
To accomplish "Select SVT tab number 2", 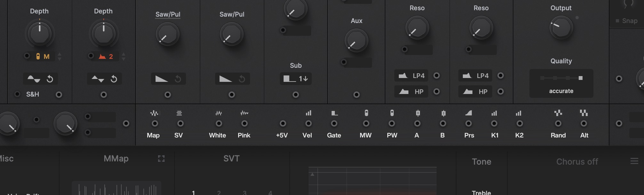I will (219, 193).
